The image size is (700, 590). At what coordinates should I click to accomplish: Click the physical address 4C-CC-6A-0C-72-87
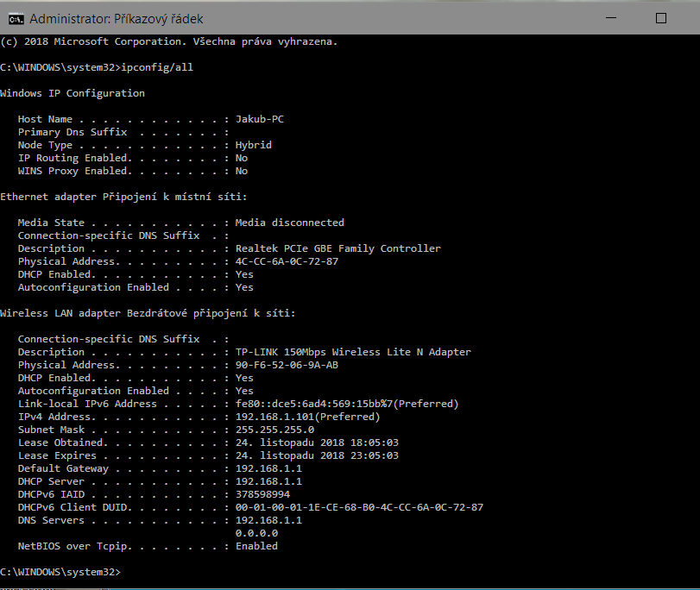[287, 261]
